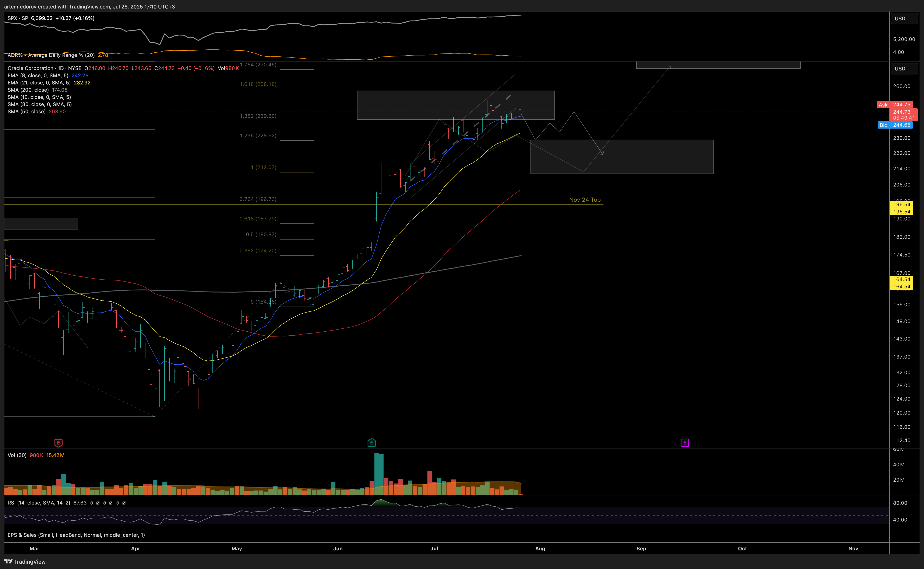Select the EMA (8, close) indicator legend

coord(38,75)
